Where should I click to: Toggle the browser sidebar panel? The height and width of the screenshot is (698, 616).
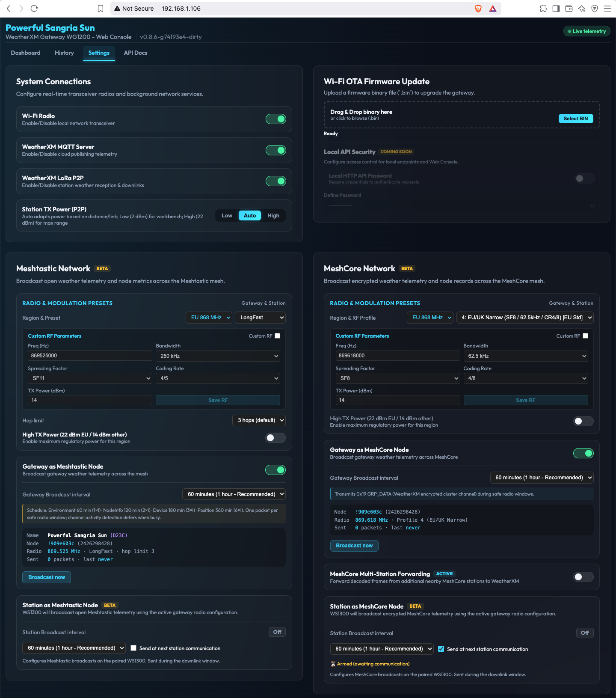pyautogui.click(x=556, y=9)
